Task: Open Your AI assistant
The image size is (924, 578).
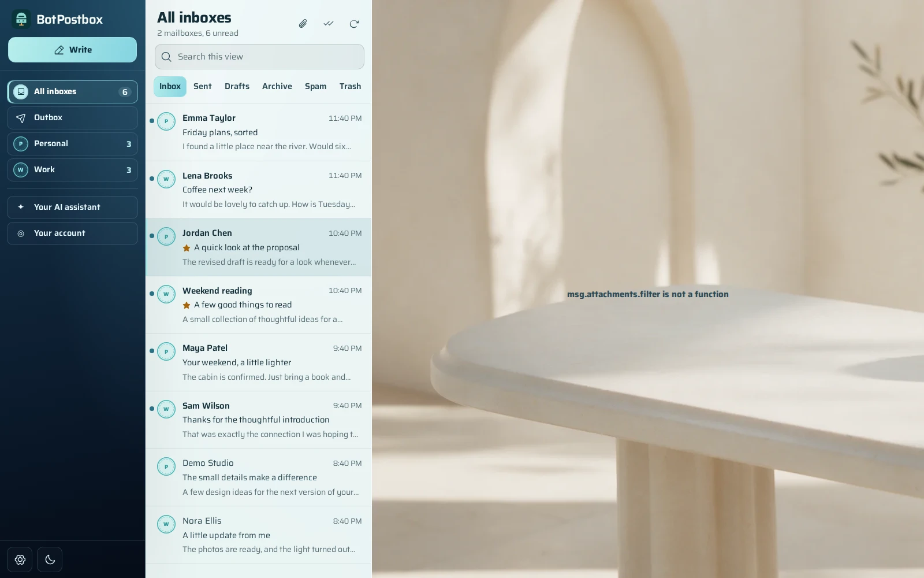Action: [x=72, y=208]
